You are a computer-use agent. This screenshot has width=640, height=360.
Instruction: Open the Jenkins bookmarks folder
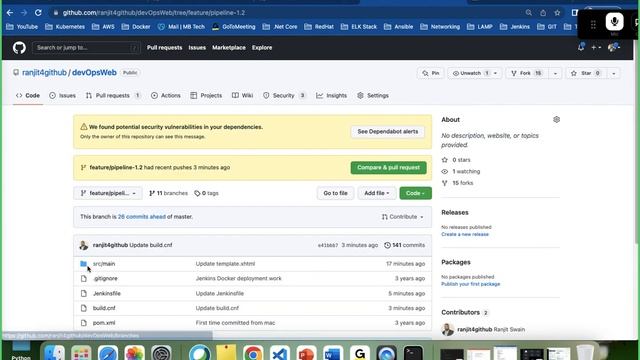(515, 27)
